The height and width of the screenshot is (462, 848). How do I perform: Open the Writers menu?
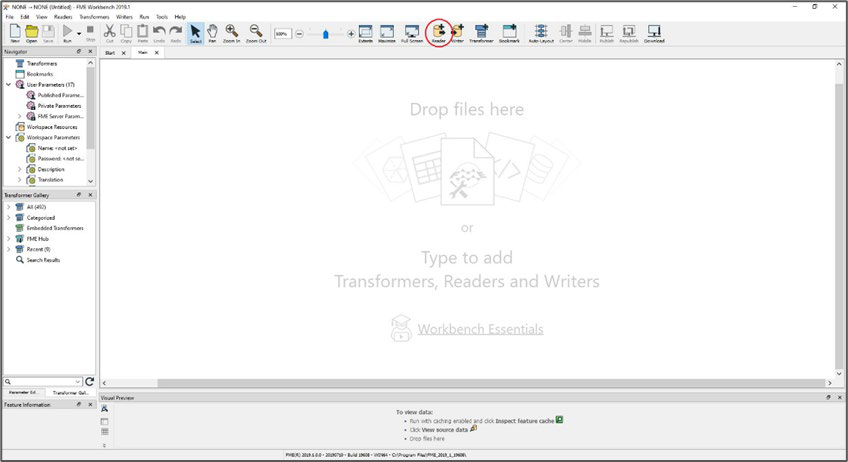[124, 17]
